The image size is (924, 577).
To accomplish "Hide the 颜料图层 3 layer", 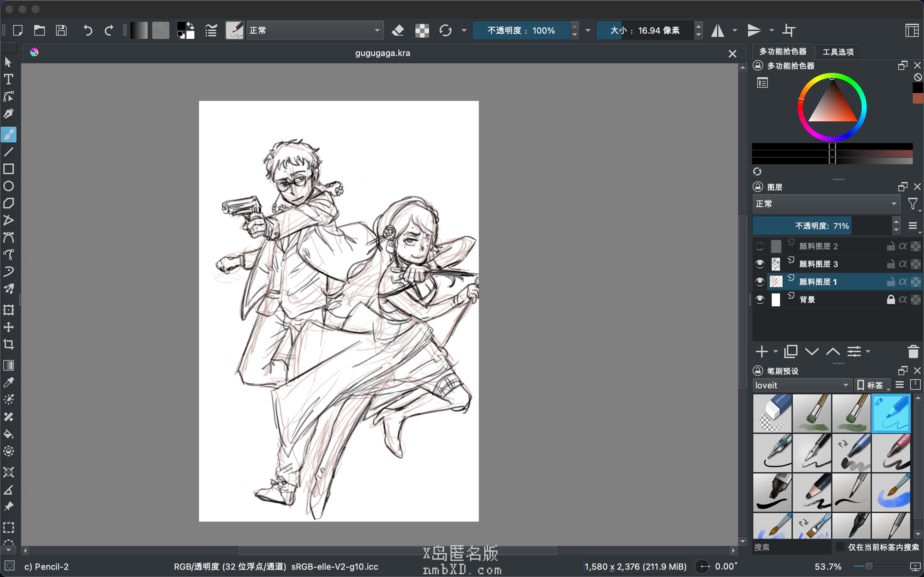I will 760,264.
